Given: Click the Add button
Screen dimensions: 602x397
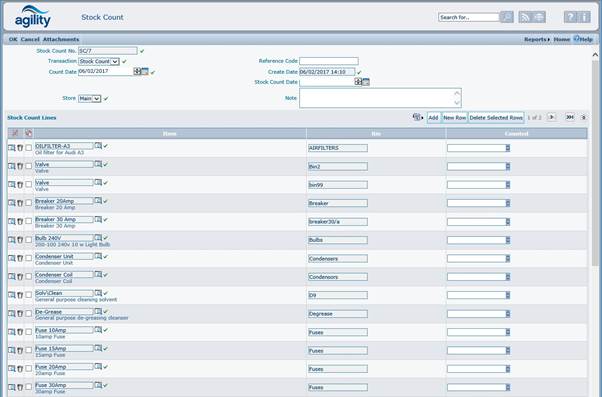Looking at the screenshot, I should pyautogui.click(x=433, y=117).
